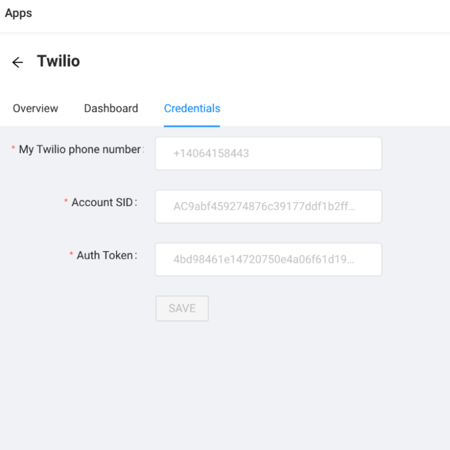Screen dimensions: 450x450
Task: Click the +14064158443 placeholder text
Action: coord(211,153)
